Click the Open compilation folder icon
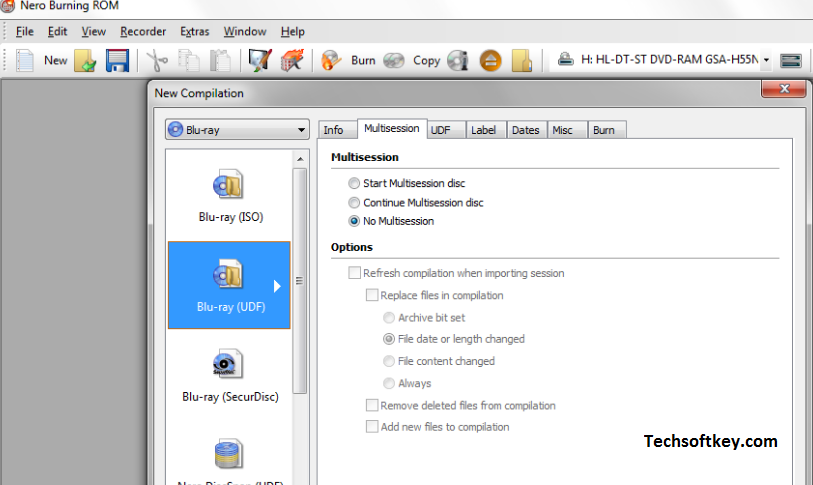Image resolution: width=813 pixels, height=485 pixels. click(86, 61)
